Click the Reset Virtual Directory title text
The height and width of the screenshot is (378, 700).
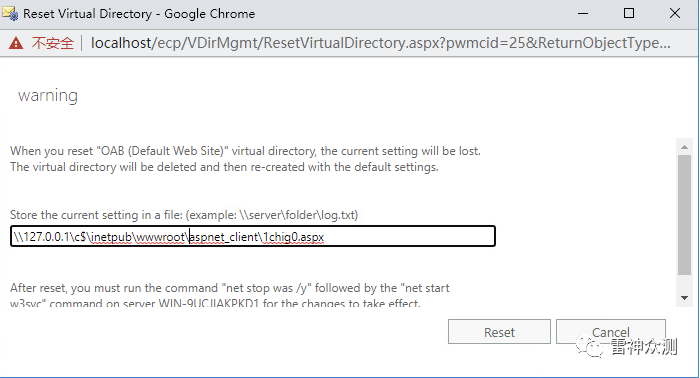pos(139,14)
